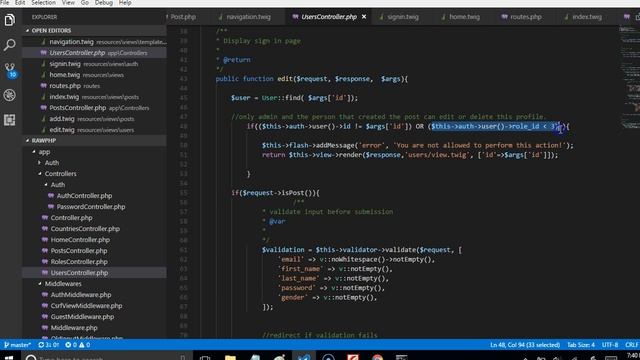This screenshot has height=360, width=640.
Task: Click the sync changes status icon
Action: [x=49, y=345]
